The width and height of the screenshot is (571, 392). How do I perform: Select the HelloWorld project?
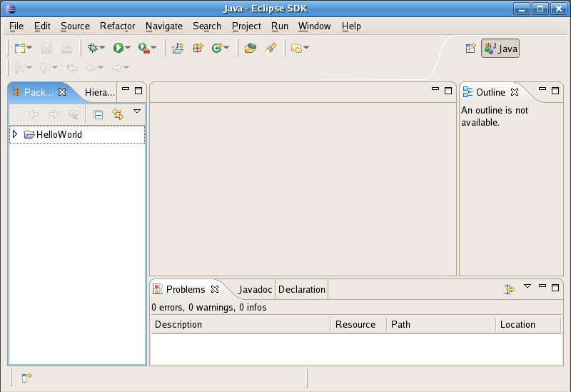point(59,134)
